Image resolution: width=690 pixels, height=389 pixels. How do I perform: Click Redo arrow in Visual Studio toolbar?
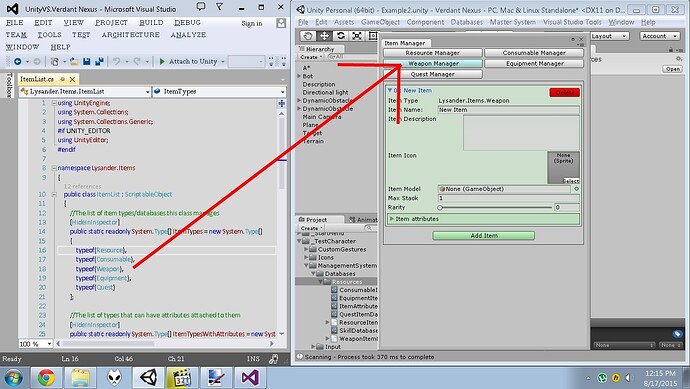pos(137,62)
